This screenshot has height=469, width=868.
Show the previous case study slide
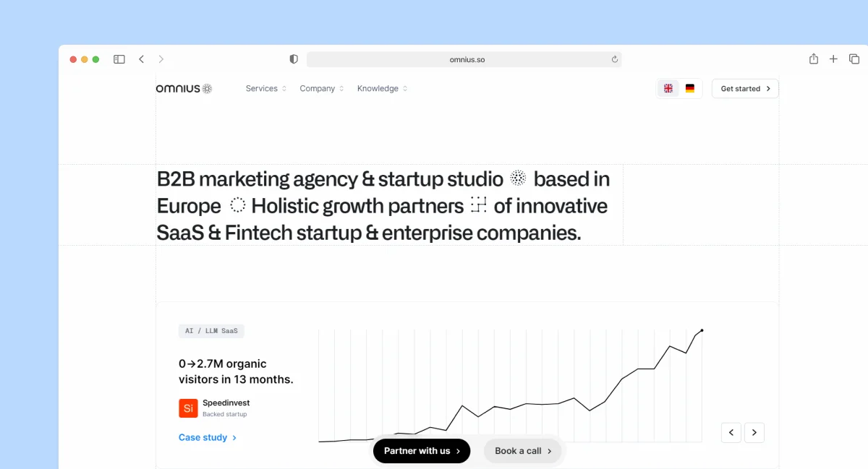coord(731,433)
